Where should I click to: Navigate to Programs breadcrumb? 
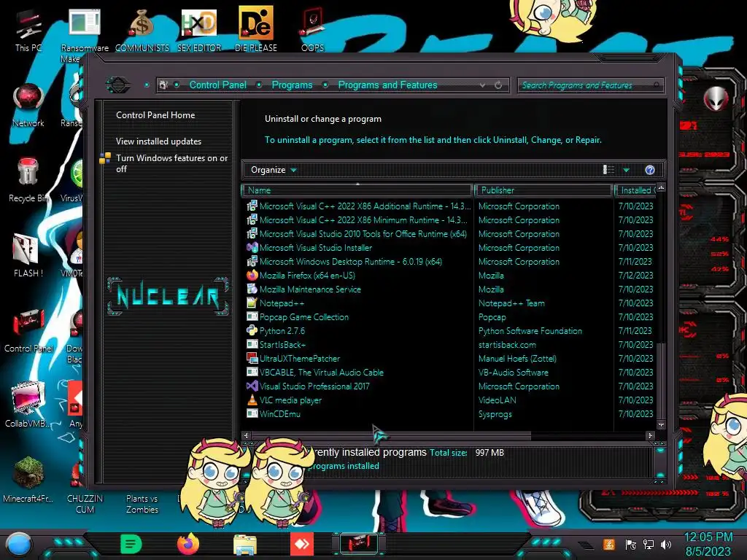point(292,85)
